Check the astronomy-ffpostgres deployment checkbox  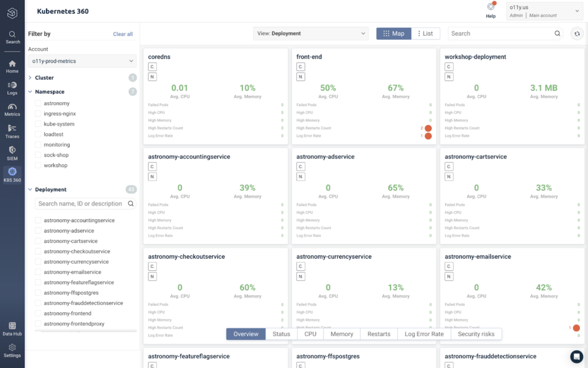pos(38,292)
